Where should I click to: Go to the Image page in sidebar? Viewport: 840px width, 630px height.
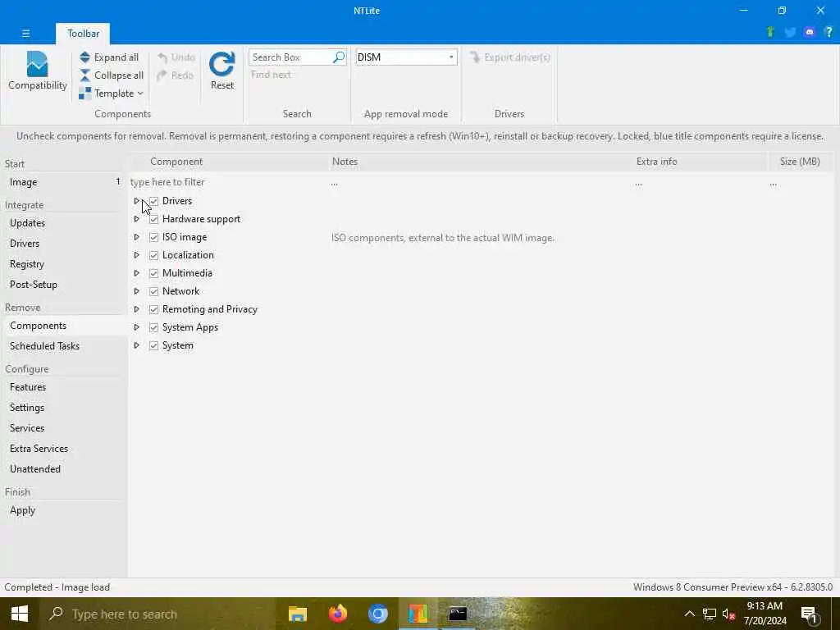point(63,182)
